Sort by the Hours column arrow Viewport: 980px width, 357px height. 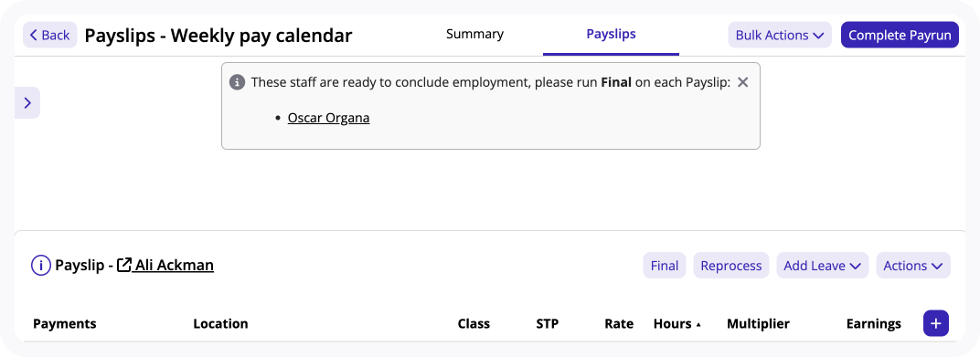point(698,324)
